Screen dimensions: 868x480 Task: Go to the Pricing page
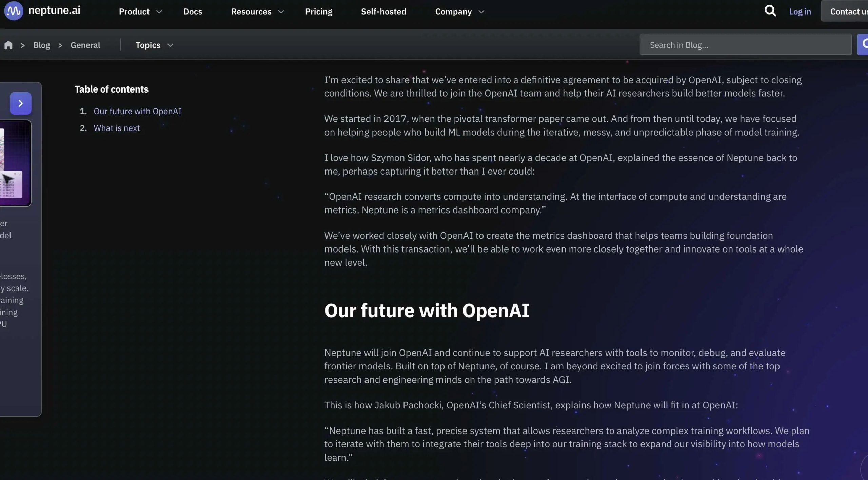coord(318,12)
